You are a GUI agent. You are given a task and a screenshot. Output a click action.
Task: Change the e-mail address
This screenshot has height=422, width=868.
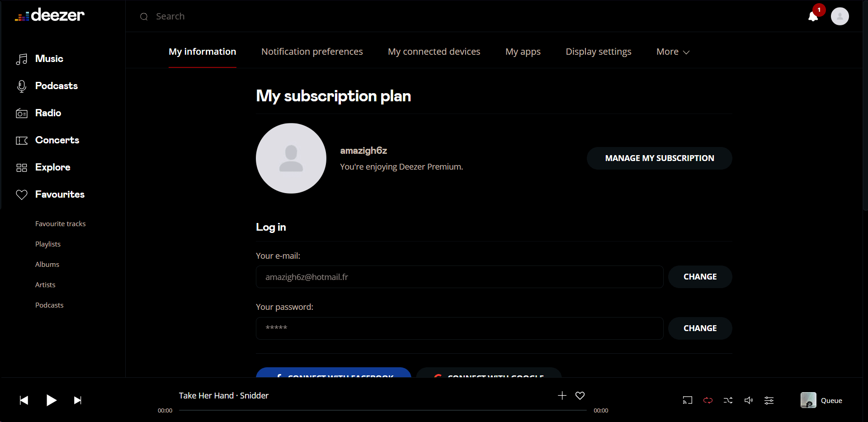click(x=700, y=277)
